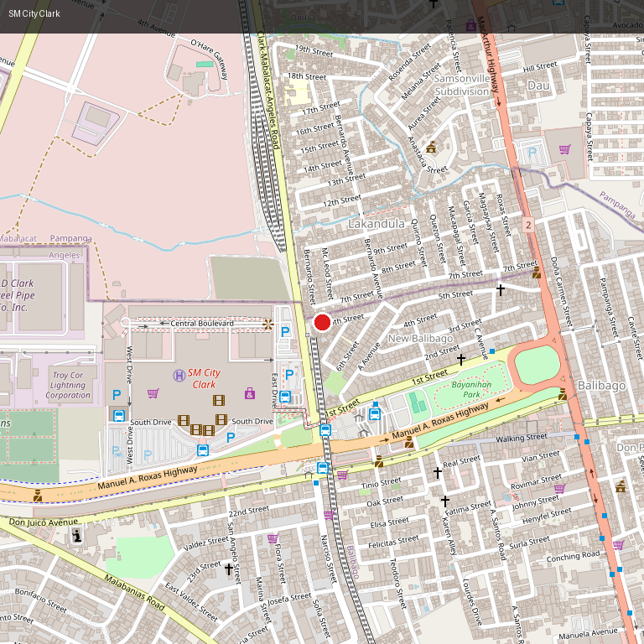Click the parking P icon in Dau
This screenshot has width=644, height=644.
click(532, 153)
